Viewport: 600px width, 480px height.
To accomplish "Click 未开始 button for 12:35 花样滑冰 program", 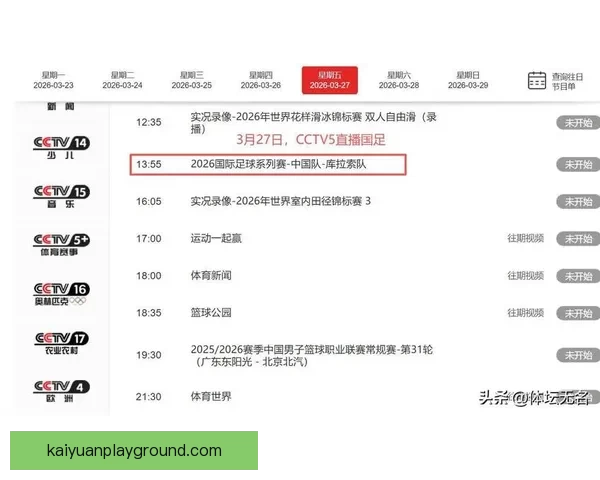I will point(578,123).
